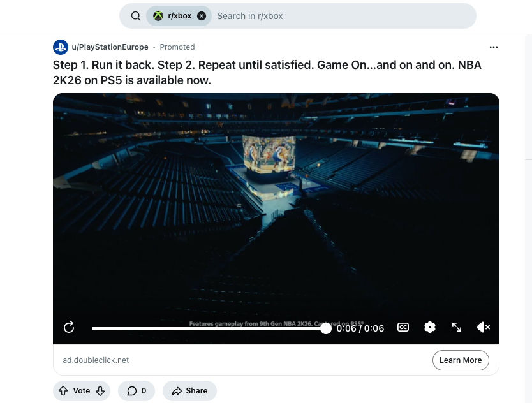Enter fullscreen mode on the video

pyautogui.click(x=457, y=327)
